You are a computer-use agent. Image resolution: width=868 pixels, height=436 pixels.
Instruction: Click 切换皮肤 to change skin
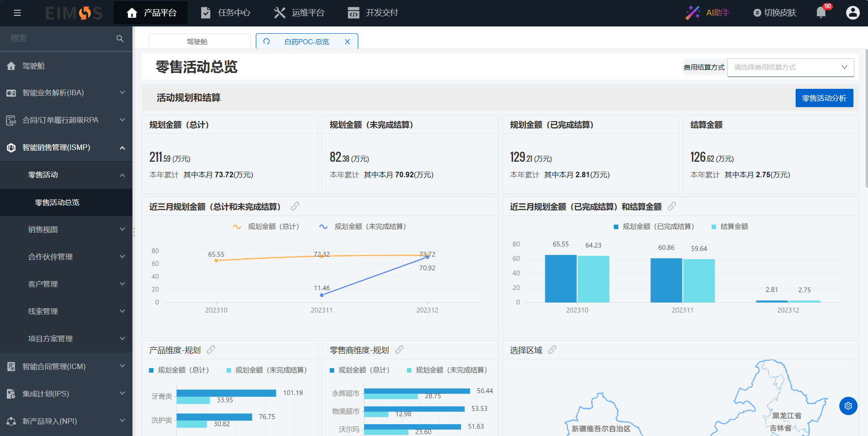(775, 13)
